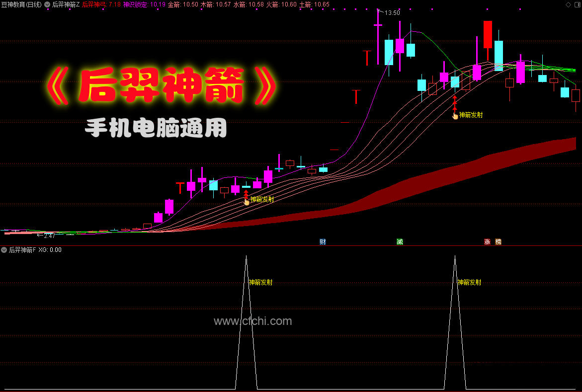Viewport: 582px width, 392px height.
Task: Click the highest red T mark near 13.50 peak
Action: coord(367,58)
